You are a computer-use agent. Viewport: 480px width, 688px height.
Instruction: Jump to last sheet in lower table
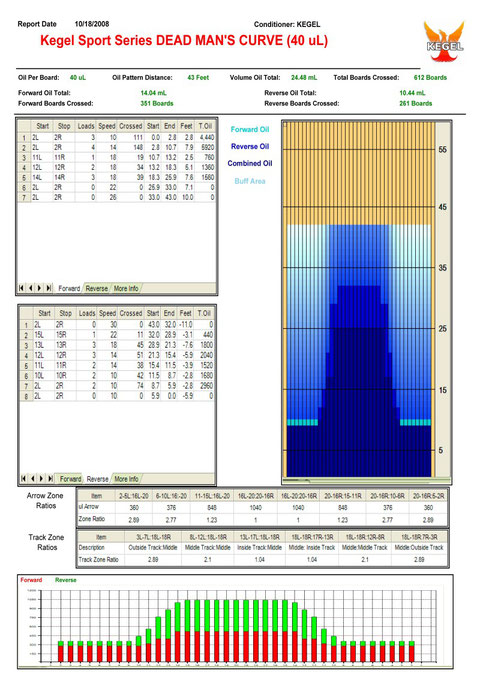pos(50,478)
